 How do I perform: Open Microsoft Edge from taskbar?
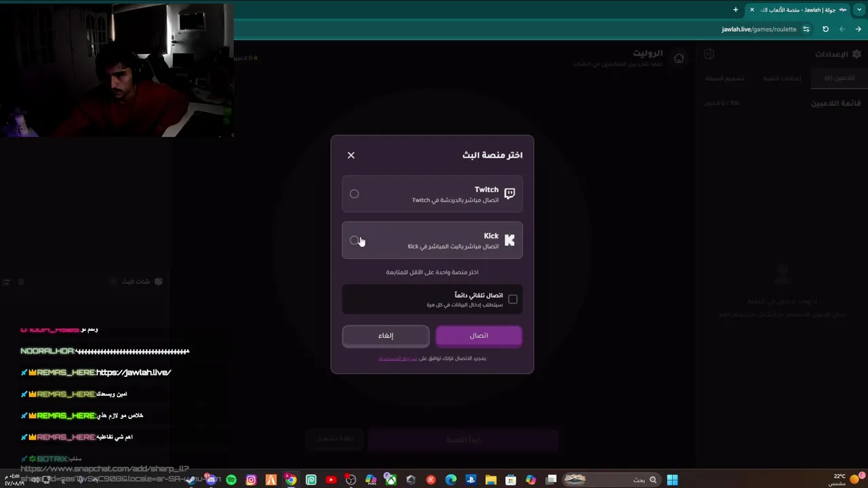click(x=451, y=480)
